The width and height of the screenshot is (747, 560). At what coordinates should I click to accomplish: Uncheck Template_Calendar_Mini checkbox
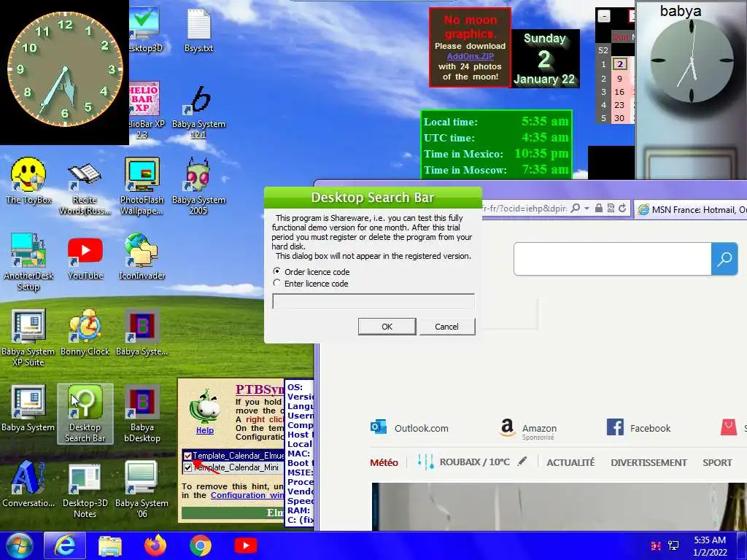187,467
